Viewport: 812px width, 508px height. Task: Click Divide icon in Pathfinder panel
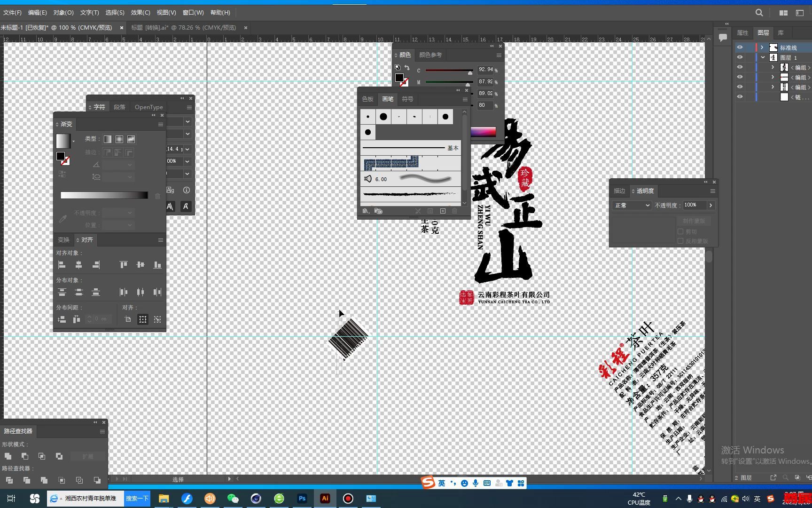9,480
